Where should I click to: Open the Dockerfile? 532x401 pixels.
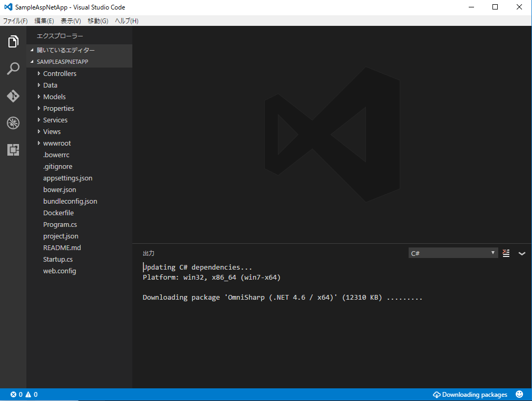(59, 213)
